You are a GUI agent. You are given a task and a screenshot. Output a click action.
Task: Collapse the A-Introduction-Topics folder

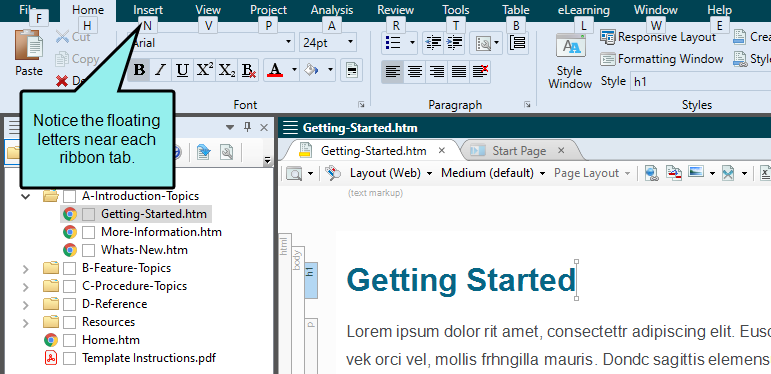point(26,197)
